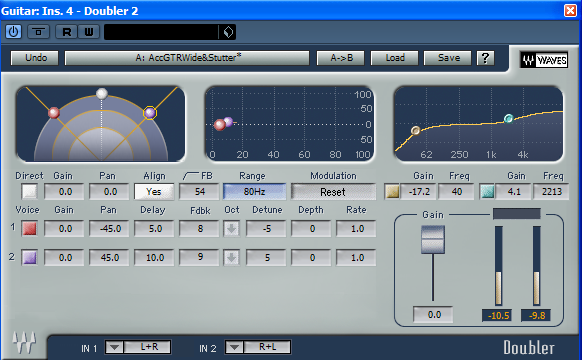582x360 pixels.
Task: Click the purple voice marker in delay graph
Action: point(229,121)
